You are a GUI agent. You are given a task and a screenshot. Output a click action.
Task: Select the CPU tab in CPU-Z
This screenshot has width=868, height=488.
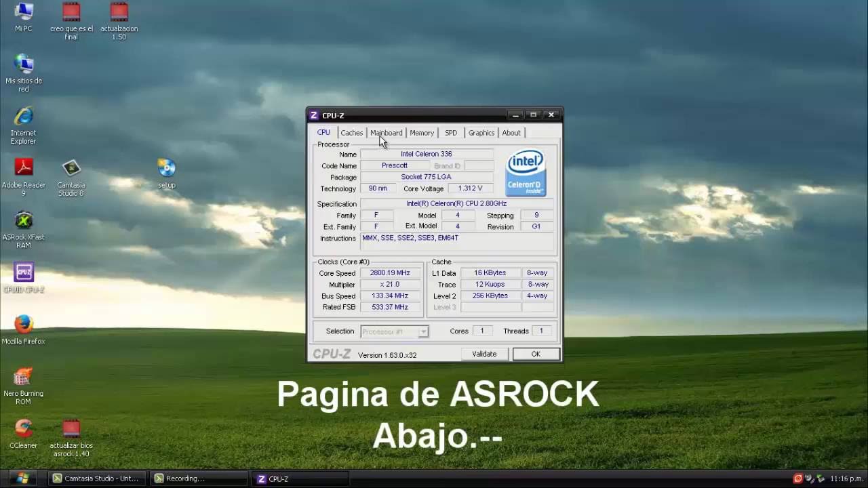323,132
